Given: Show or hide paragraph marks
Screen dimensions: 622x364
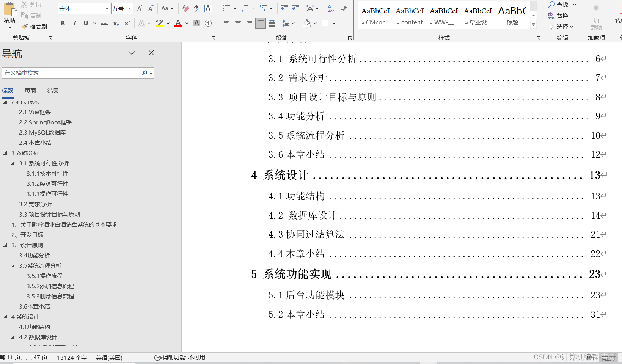Looking at the screenshot, I should [x=344, y=8].
